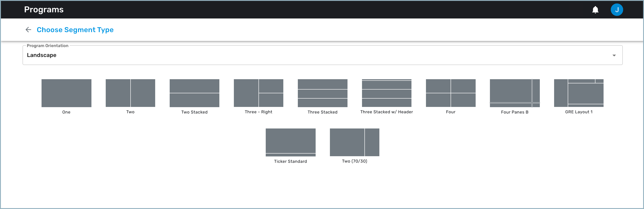Click the "Three Stacked w/ Header" label
The image size is (644, 209).
tap(386, 112)
